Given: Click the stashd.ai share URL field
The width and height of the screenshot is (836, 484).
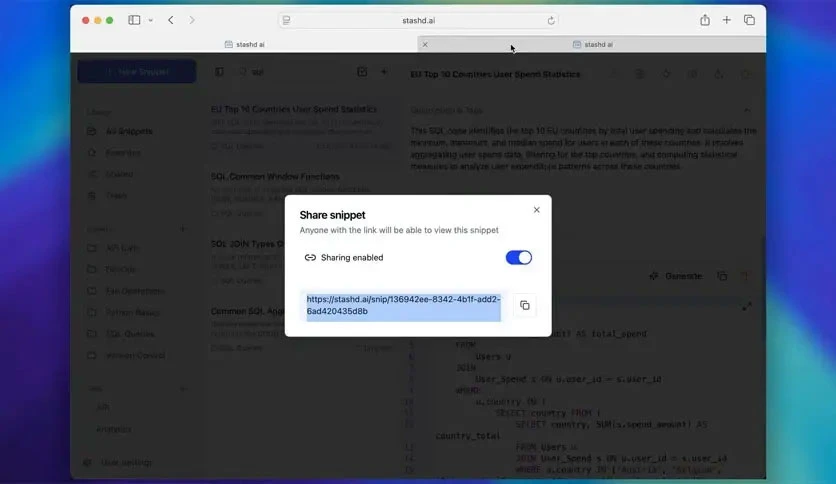Looking at the screenshot, I should [x=403, y=306].
